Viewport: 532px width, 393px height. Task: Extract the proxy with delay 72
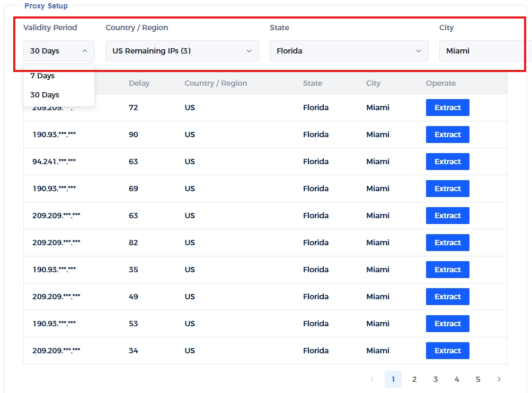[x=447, y=108]
